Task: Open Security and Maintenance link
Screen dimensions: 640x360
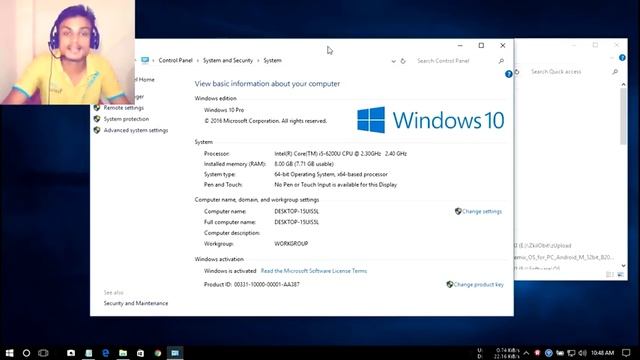Action: [136, 303]
